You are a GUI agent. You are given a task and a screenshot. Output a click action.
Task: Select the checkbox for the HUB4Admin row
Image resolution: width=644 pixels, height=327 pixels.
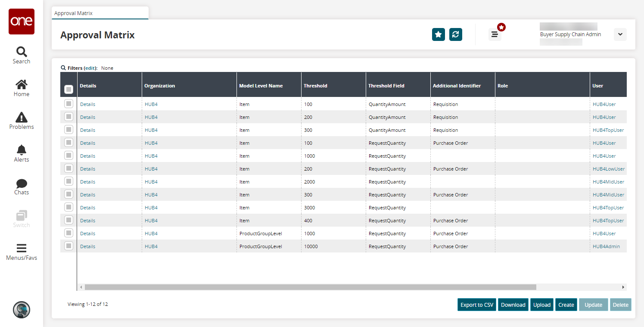(68, 246)
